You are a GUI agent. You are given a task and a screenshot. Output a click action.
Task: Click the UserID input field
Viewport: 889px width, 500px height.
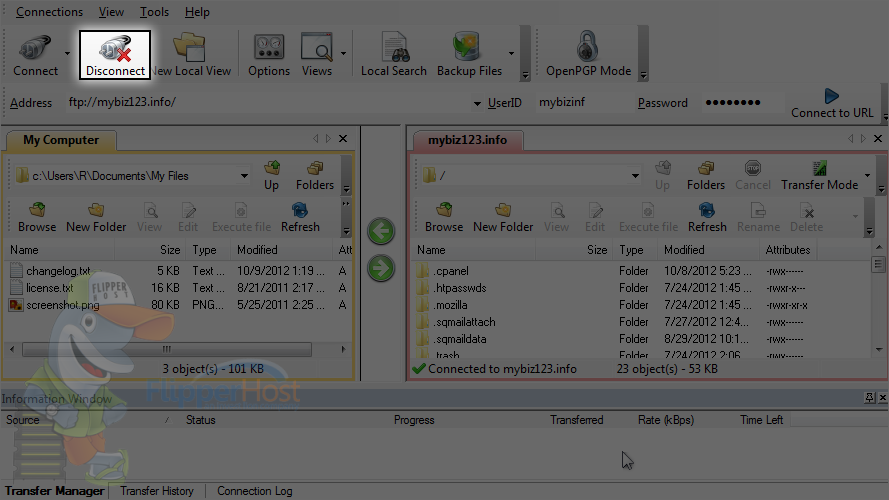tap(583, 103)
